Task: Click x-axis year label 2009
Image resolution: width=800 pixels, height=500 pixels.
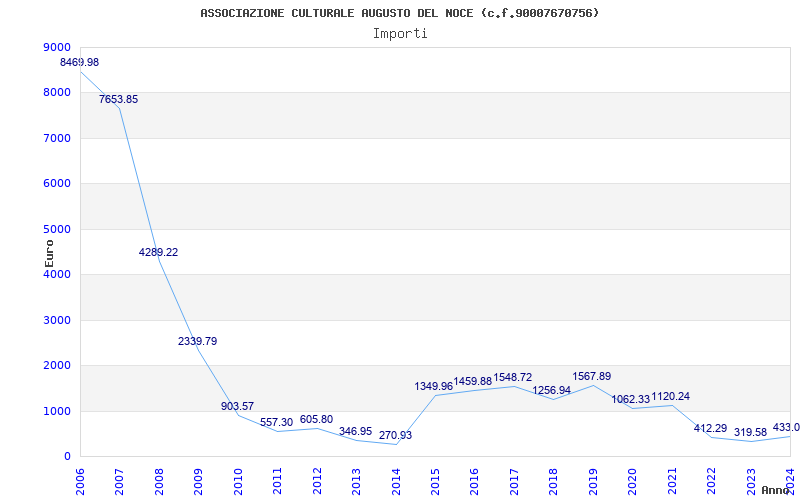Action: click(x=198, y=480)
